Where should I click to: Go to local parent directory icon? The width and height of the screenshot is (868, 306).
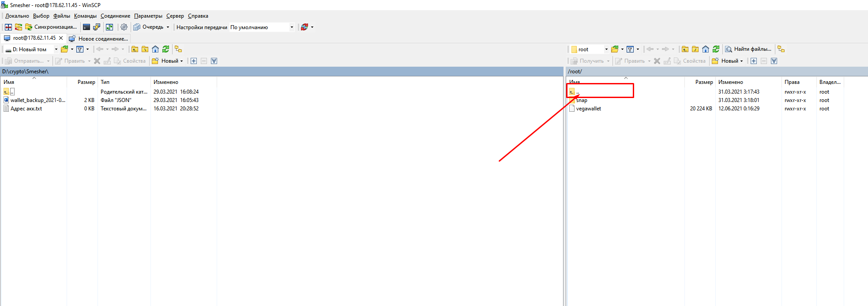[x=135, y=49]
